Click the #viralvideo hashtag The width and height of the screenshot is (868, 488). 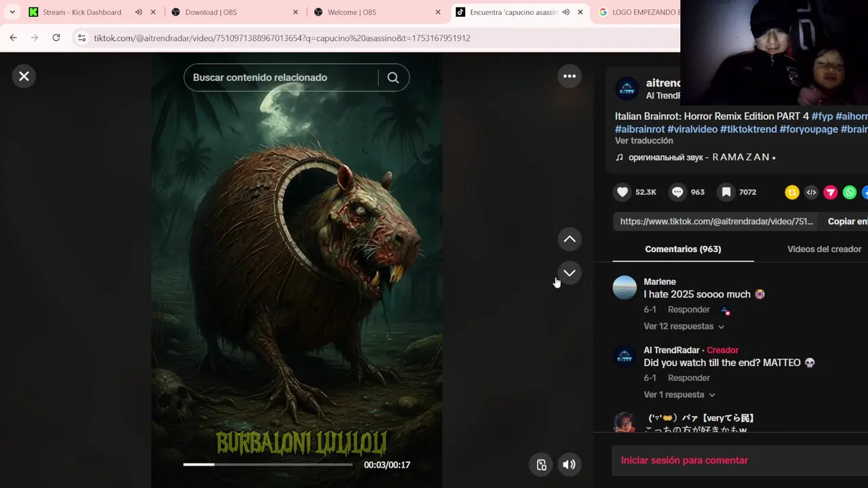[692, 129]
